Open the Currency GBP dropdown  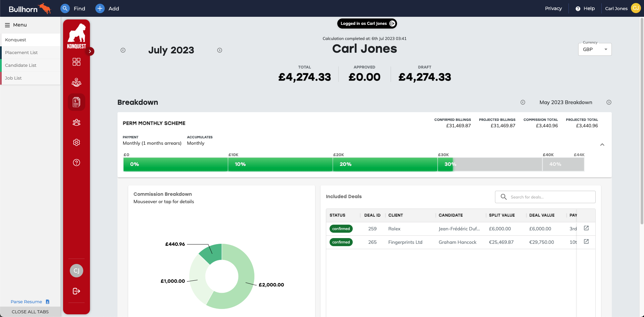pyautogui.click(x=595, y=49)
